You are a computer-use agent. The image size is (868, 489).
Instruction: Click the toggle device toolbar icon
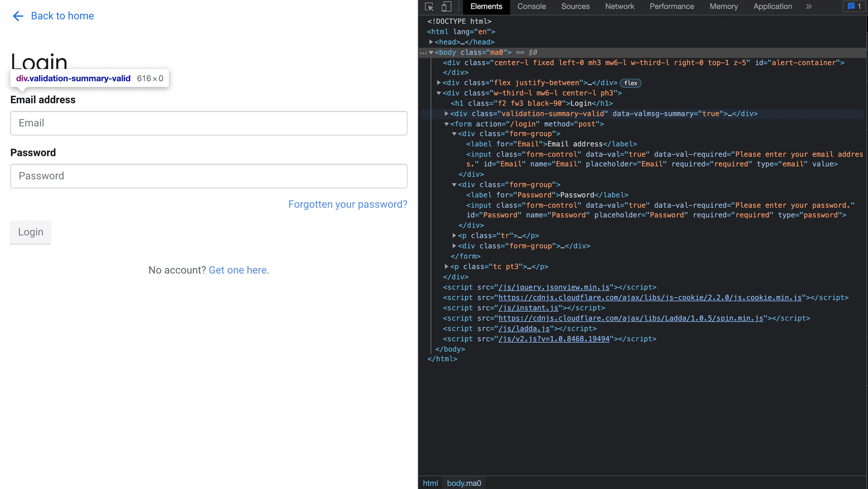click(x=446, y=7)
